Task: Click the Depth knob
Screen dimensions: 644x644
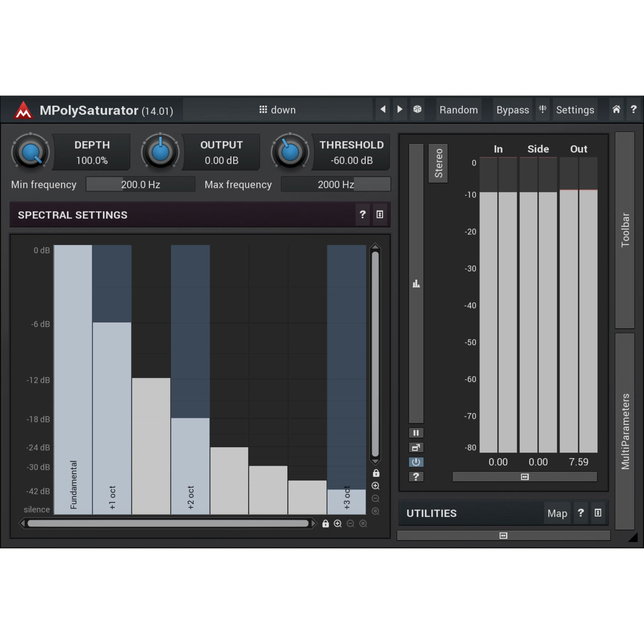Action: pos(31,153)
